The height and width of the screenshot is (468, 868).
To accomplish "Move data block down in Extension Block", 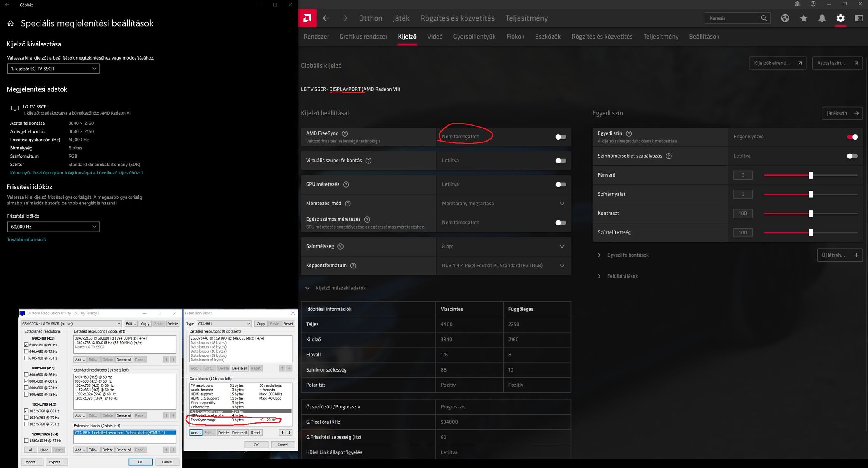I will (x=289, y=432).
